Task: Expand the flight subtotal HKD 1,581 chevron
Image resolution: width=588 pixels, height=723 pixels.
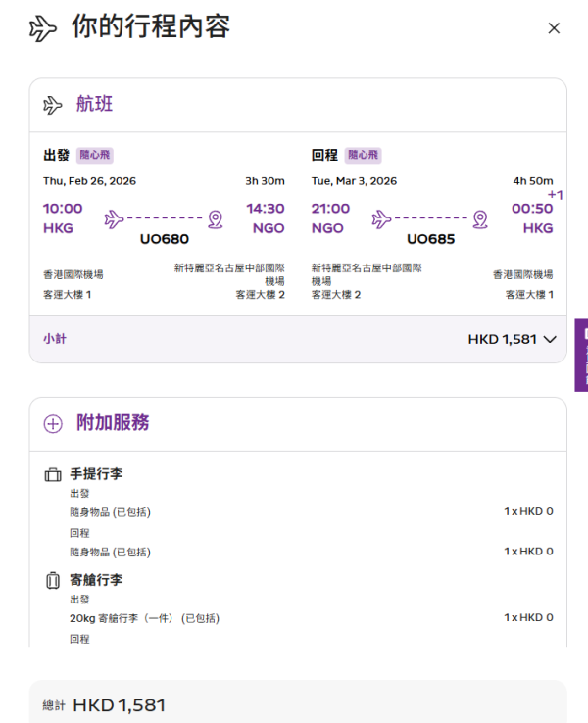Action: click(550, 339)
